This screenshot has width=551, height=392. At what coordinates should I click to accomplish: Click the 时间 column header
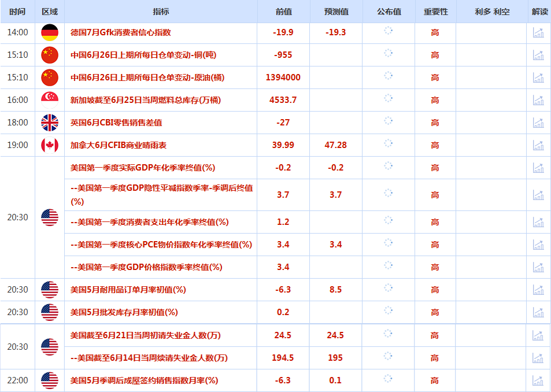[x=17, y=11]
